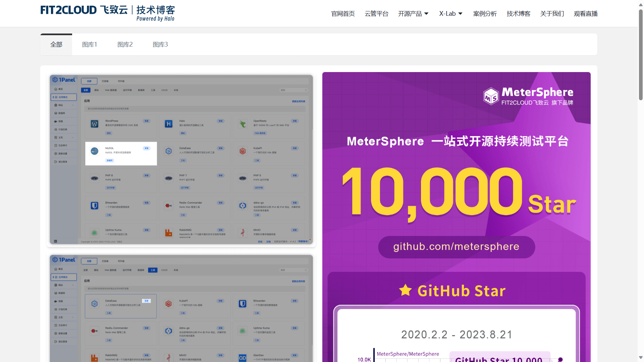The width and height of the screenshot is (644, 362).
Task: Switch to the 图库1 tab
Action: [90, 45]
